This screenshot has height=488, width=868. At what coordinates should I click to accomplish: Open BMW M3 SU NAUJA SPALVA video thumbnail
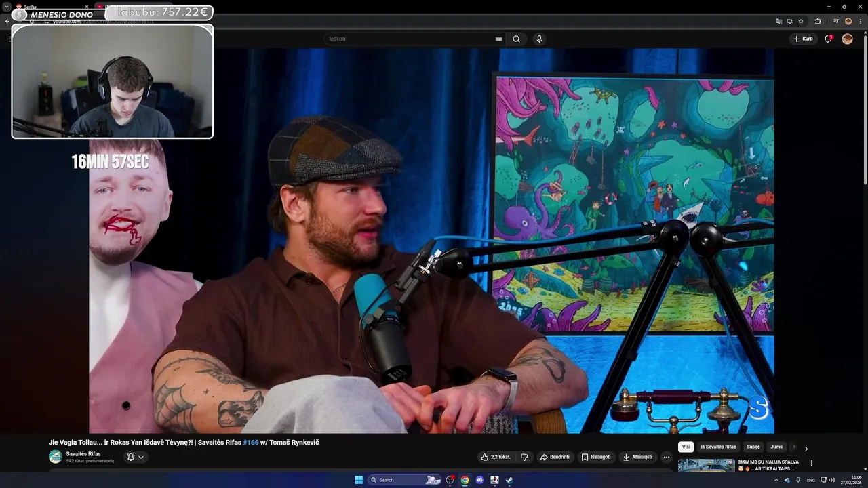coord(706,465)
